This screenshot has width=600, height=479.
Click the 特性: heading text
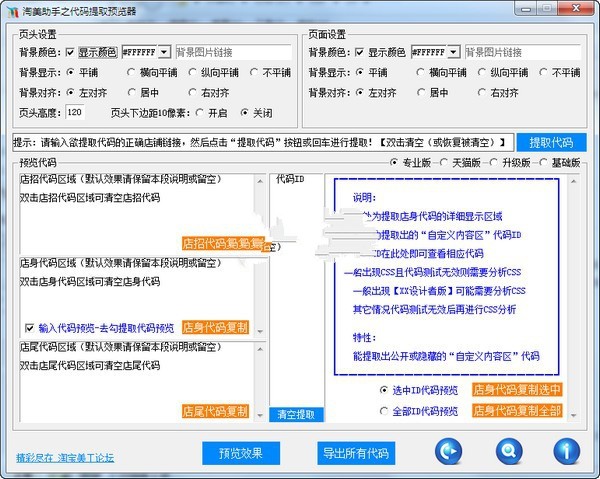364,337
